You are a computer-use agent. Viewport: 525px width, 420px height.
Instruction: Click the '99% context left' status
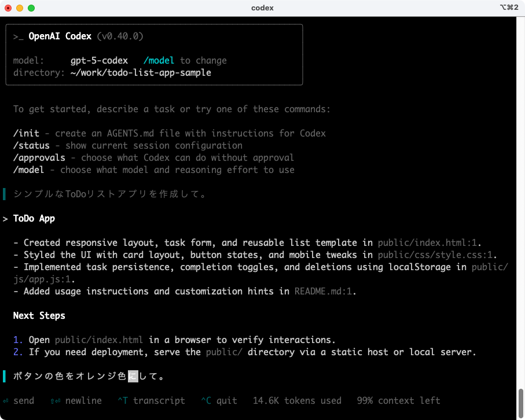pos(398,400)
